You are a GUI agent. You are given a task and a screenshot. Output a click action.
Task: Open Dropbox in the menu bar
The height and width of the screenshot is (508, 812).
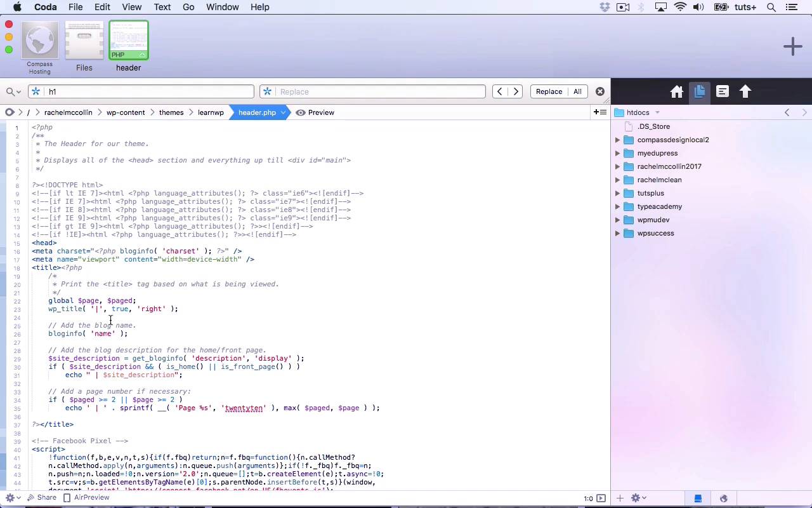click(605, 7)
